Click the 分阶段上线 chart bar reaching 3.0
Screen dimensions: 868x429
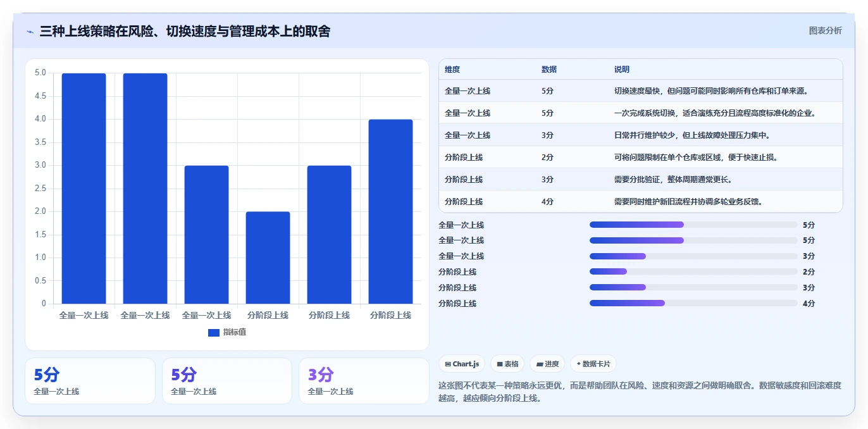click(329, 235)
